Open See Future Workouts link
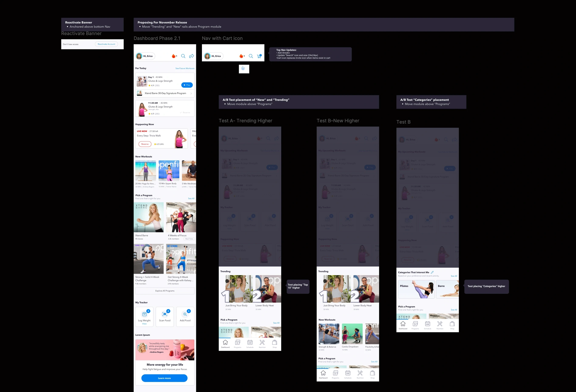 coord(185,68)
